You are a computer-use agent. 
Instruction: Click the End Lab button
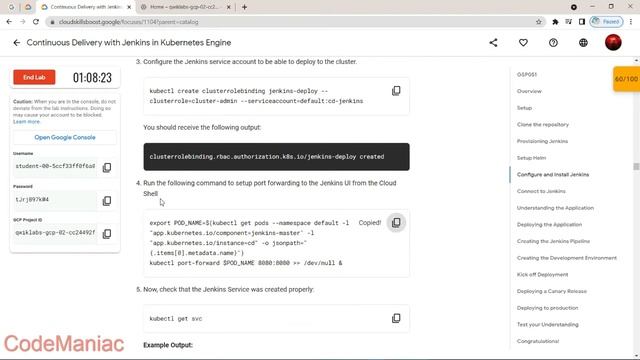click(34, 77)
